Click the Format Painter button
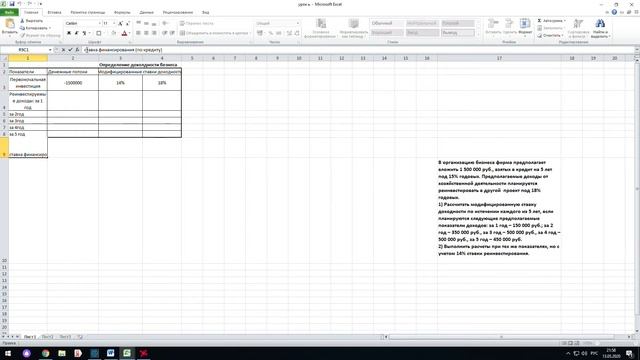Screen dimensions: 640x360 point(40,36)
